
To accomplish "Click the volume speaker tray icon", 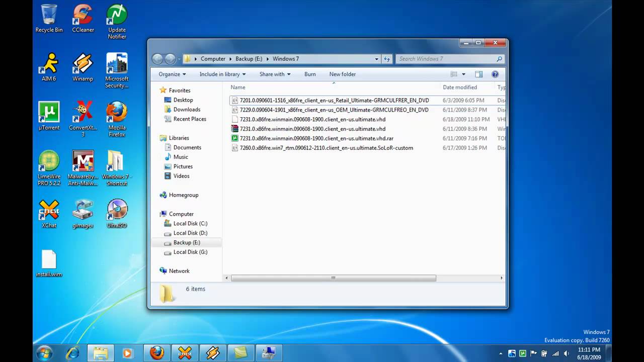I will [x=566, y=353].
